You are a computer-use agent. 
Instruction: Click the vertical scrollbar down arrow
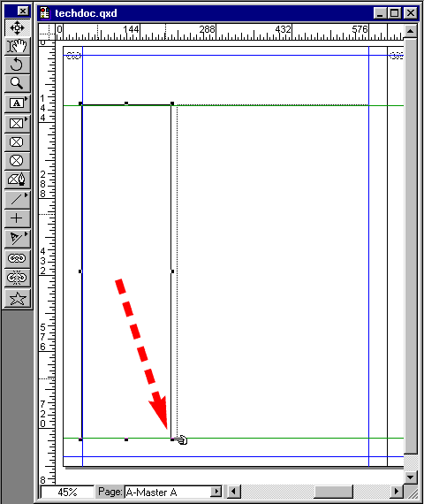pos(410,477)
